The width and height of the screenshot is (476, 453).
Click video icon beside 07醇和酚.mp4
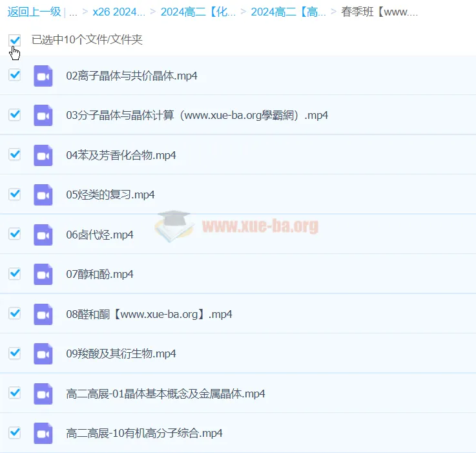43,274
